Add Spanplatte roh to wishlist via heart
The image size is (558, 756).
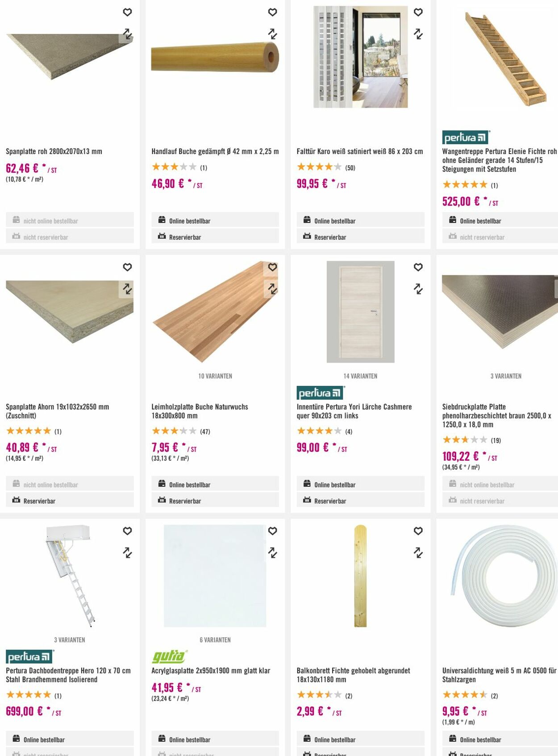pos(127,13)
